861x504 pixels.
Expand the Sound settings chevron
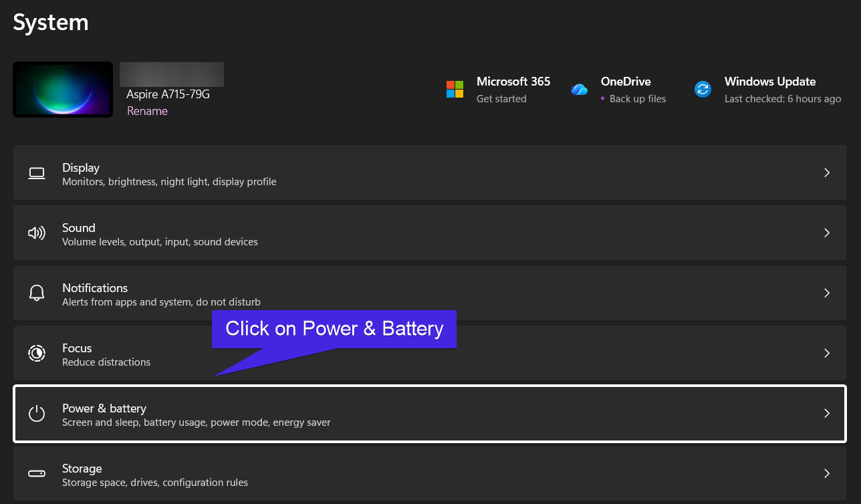point(826,233)
